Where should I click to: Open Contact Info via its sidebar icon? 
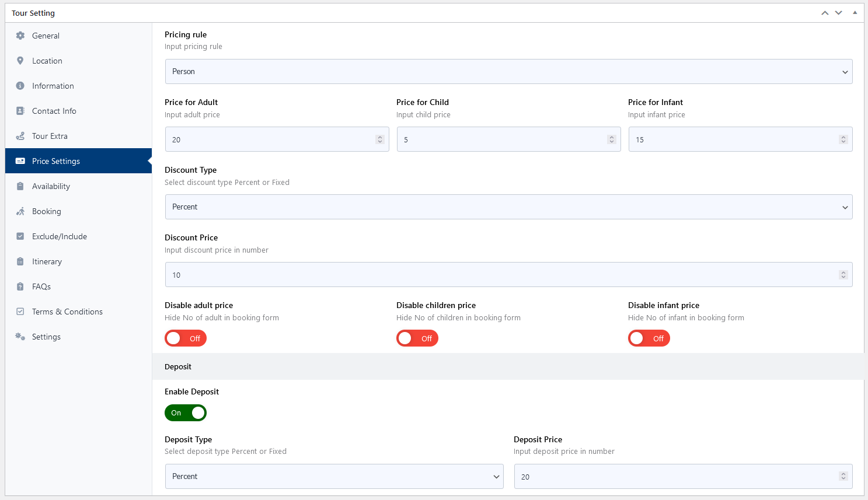point(21,111)
